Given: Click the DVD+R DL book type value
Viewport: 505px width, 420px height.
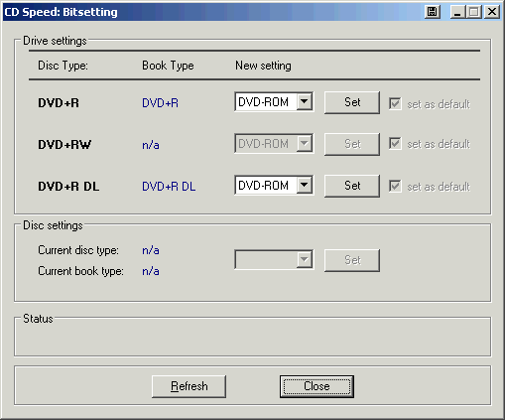Looking at the screenshot, I should pos(169,187).
